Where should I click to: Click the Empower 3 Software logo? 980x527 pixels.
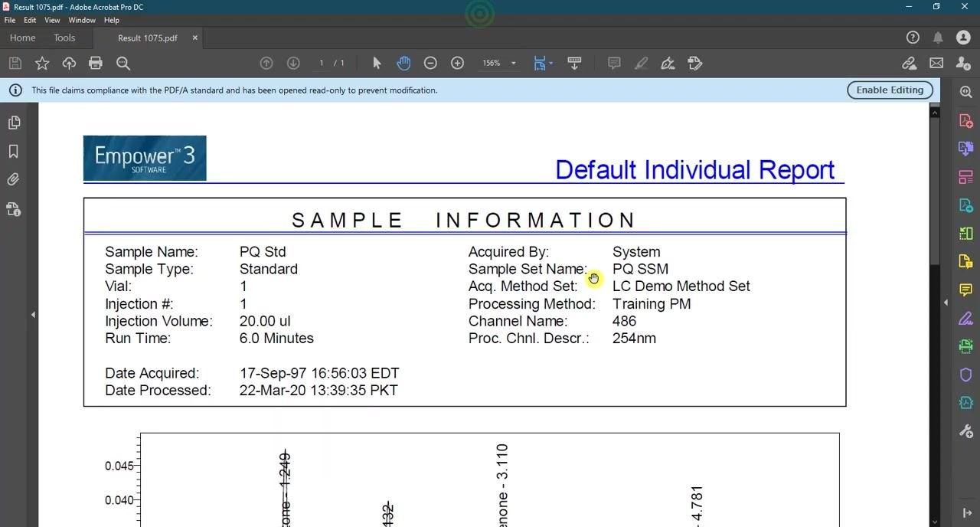pyautogui.click(x=145, y=158)
